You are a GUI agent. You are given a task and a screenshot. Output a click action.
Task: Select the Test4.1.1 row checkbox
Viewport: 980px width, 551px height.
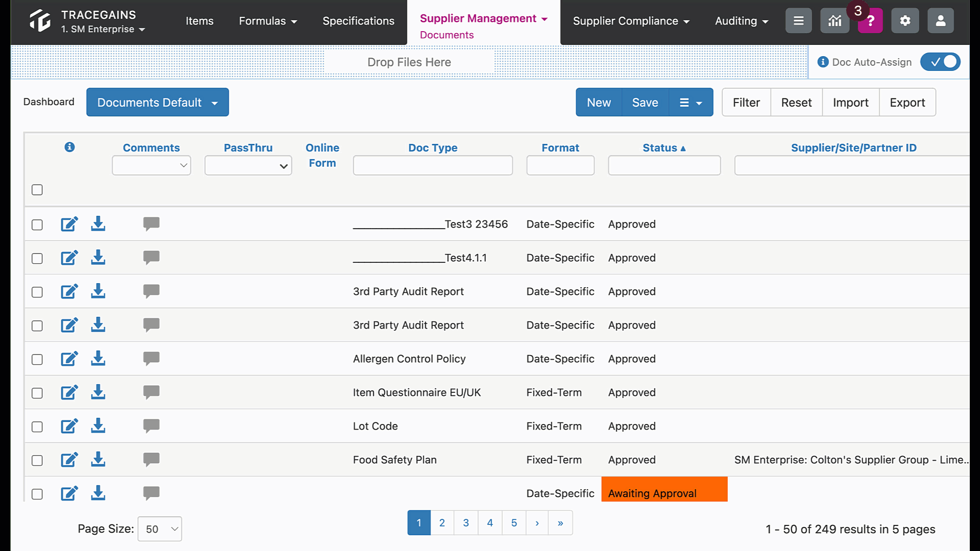point(37,259)
